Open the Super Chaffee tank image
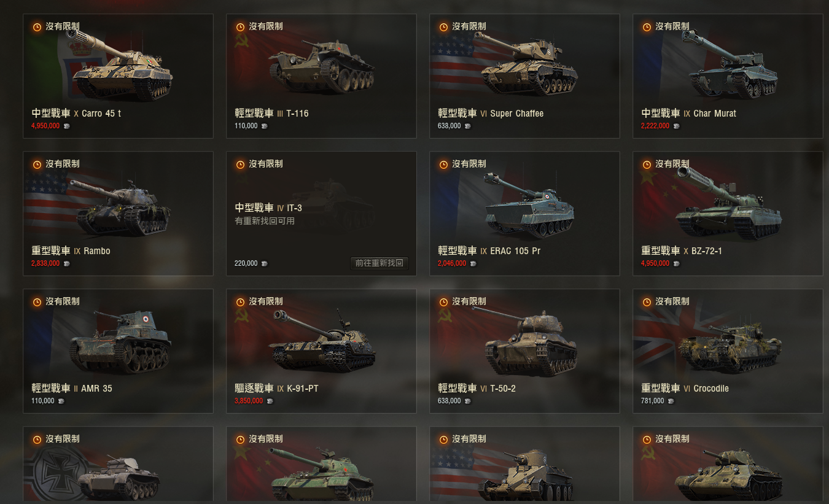This screenshot has width=829, height=504. [x=527, y=64]
